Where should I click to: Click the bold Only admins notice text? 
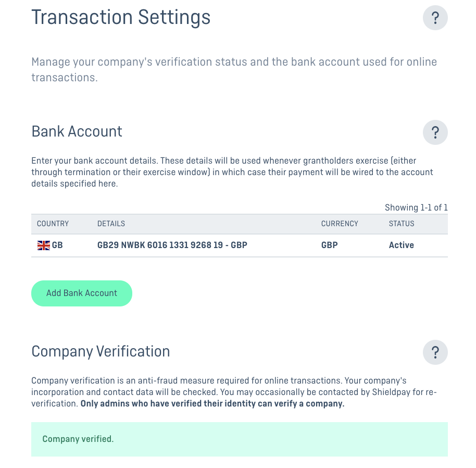tap(212, 403)
